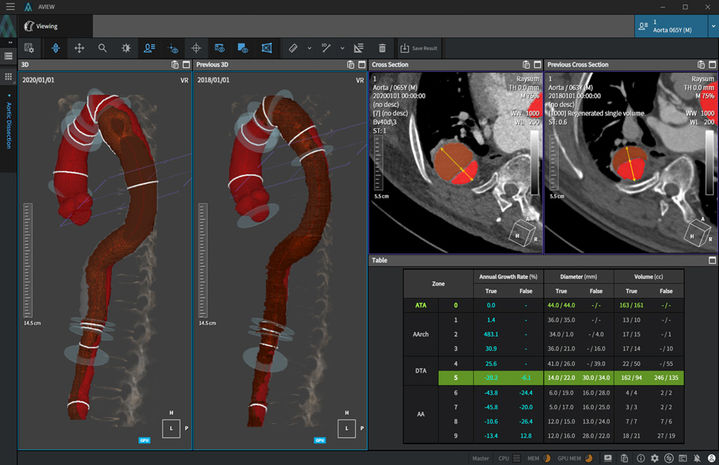Click the Save Result button
Screen dimensions: 719x465
[416, 48]
